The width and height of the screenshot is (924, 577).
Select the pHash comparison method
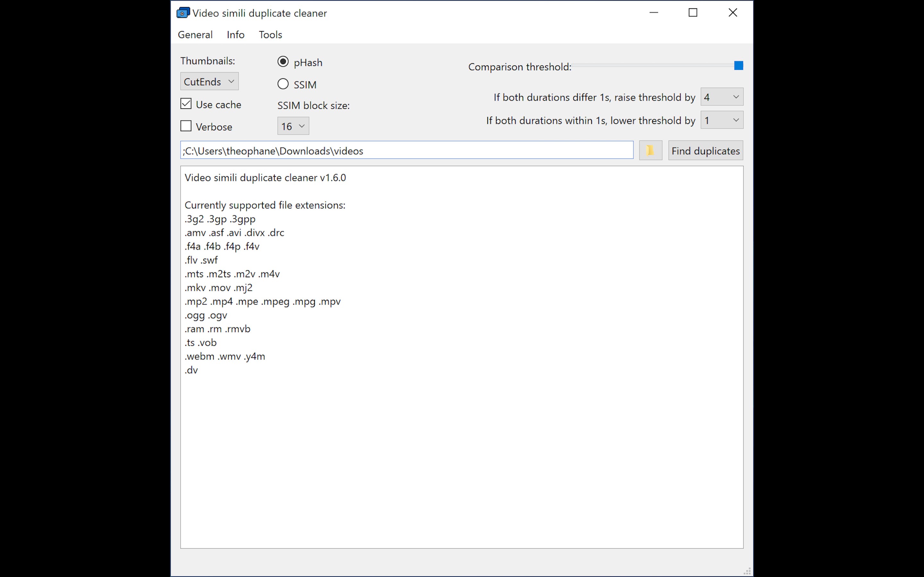283,62
